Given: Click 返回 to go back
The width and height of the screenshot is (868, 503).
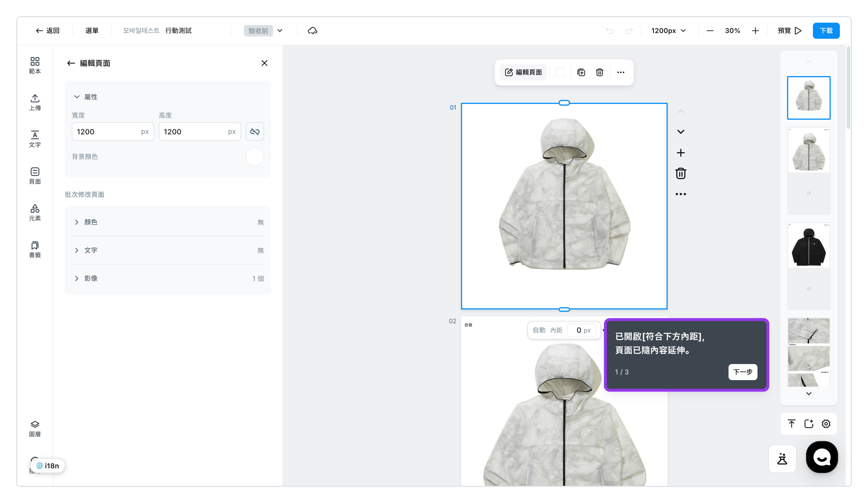Looking at the screenshot, I should (x=48, y=31).
